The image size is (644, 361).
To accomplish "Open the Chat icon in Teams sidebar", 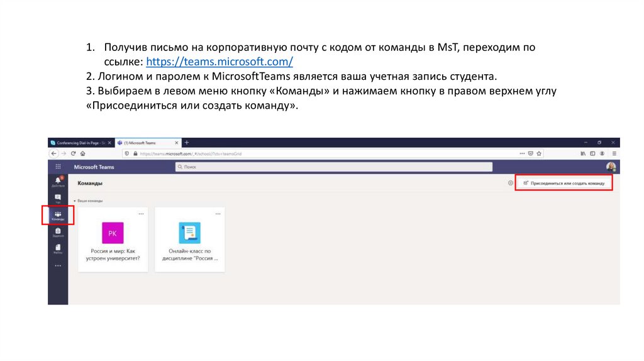I will tap(58, 199).
